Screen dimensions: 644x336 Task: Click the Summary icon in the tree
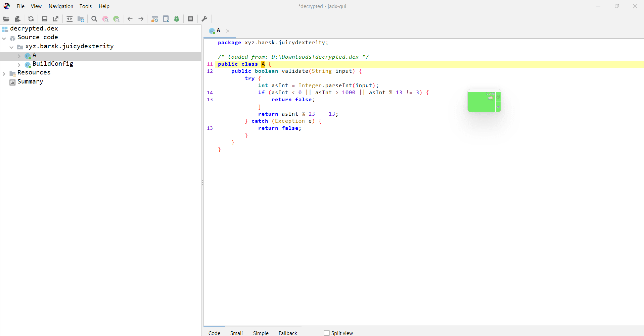tap(12, 82)
